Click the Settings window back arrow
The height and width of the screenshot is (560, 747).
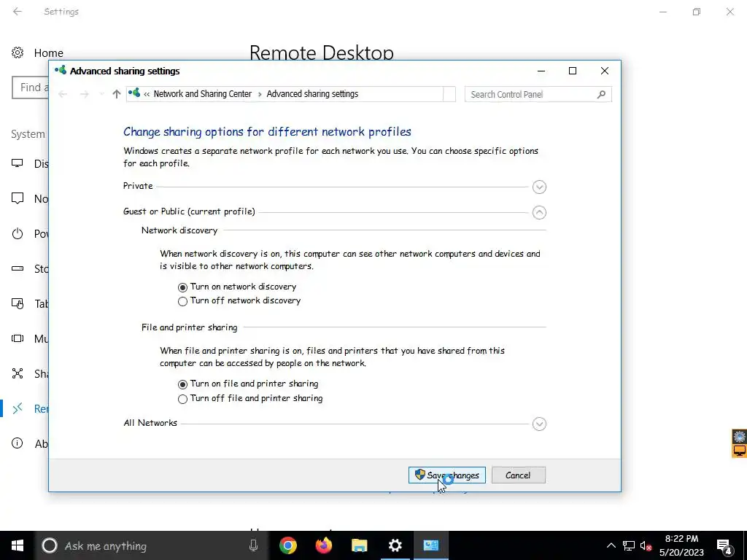click(18, 12)
